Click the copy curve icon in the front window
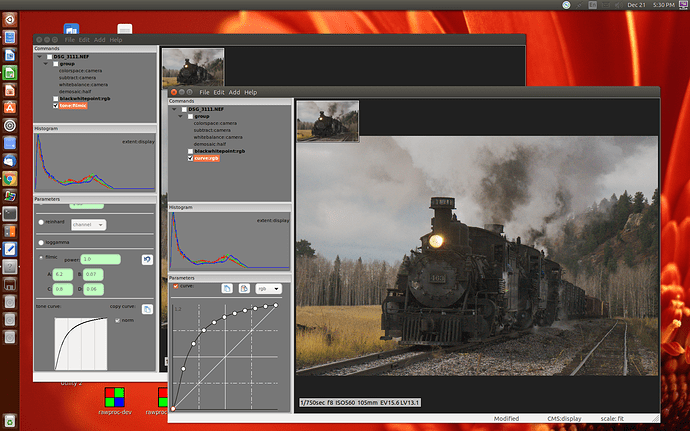Image resolution: width=690 pixels, height=431 pixels. coord(227,289)
